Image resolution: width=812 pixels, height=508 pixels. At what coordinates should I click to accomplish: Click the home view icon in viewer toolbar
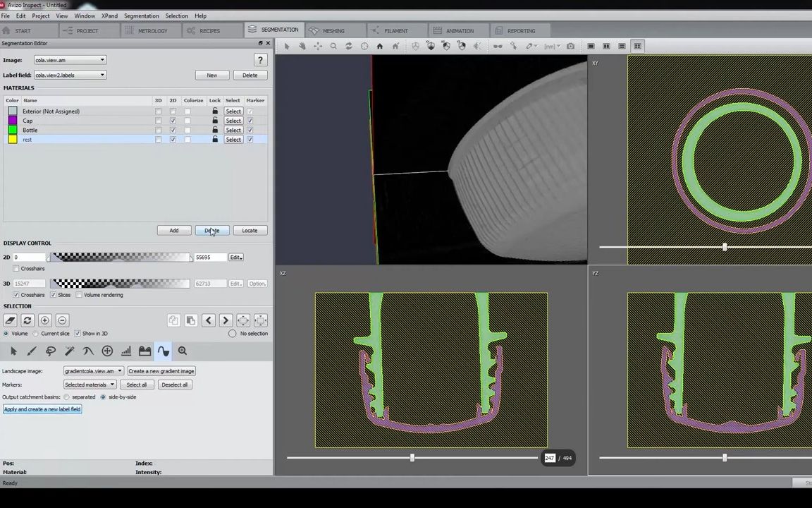point(379,47)
